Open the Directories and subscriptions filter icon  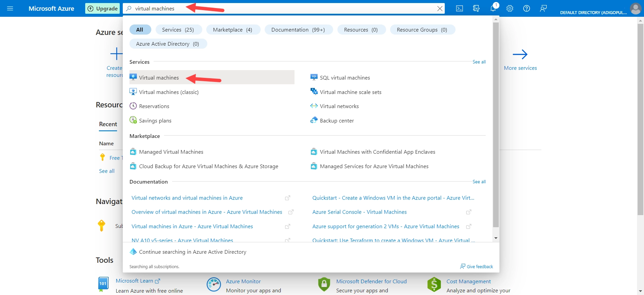click(x=476, y=8)
